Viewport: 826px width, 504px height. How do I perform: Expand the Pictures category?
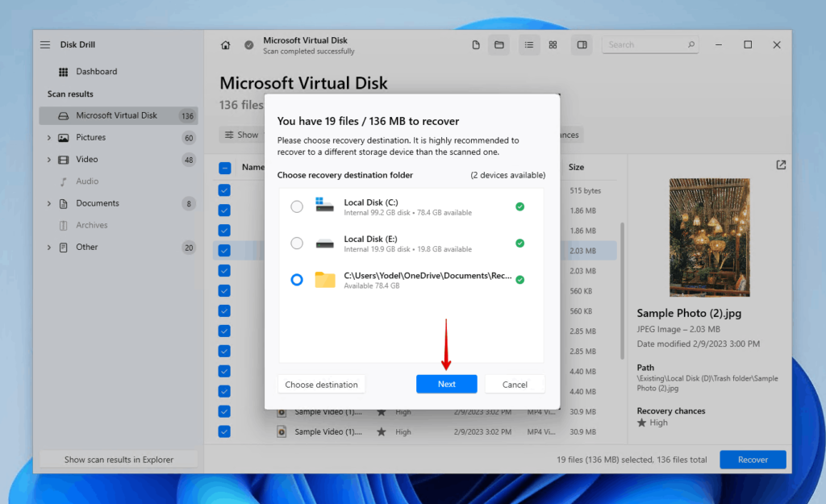(x=50, y=137)
